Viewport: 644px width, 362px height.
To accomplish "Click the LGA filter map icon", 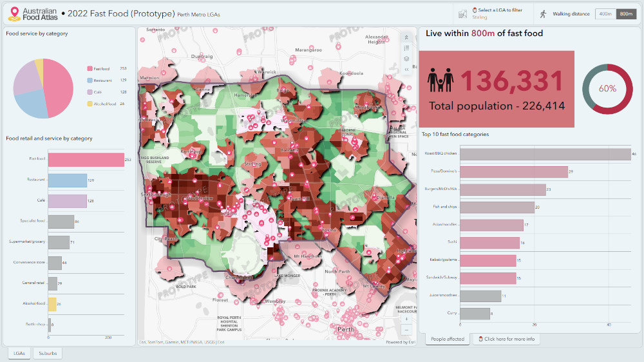I will (462, 14).
